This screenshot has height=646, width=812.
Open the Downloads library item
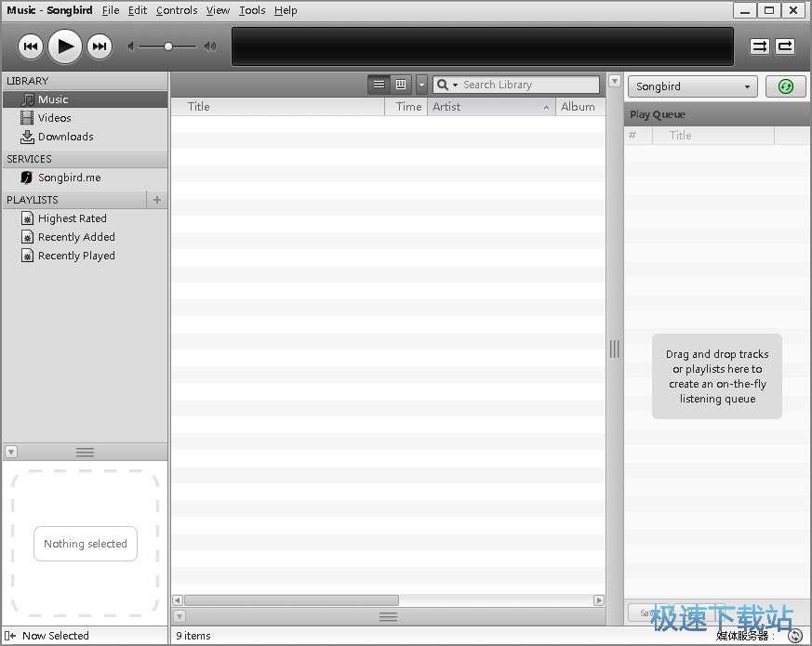tap(65, 137)
